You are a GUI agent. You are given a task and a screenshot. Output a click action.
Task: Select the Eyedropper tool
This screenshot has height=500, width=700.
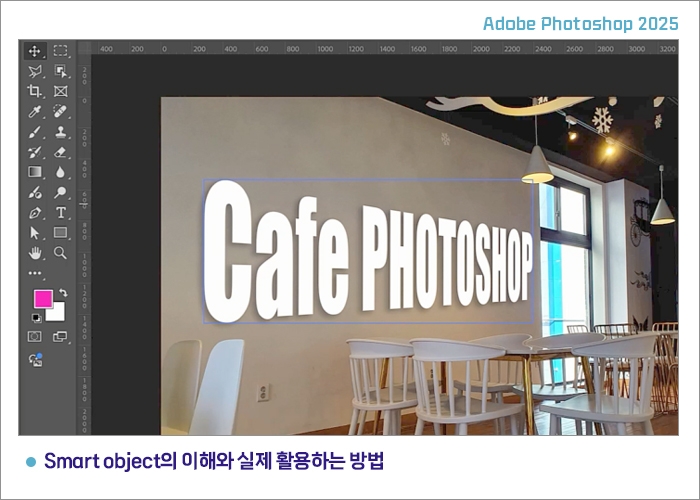pyautogui.click(x=35, y=112)
